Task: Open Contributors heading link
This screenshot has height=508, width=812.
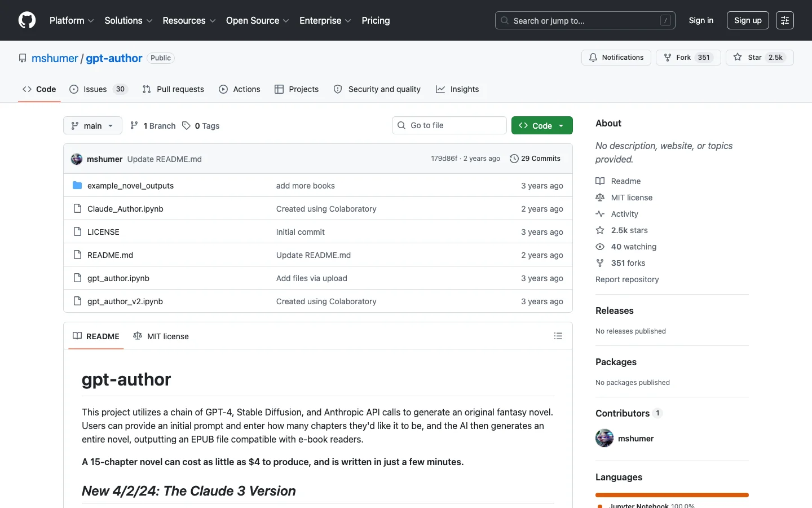Action: coord(628,413)
